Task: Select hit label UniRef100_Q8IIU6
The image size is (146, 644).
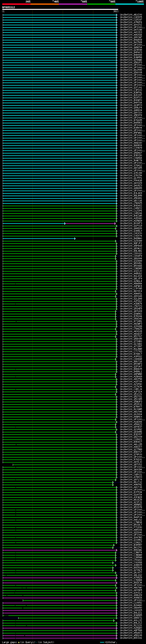Action: click(131, 201)
